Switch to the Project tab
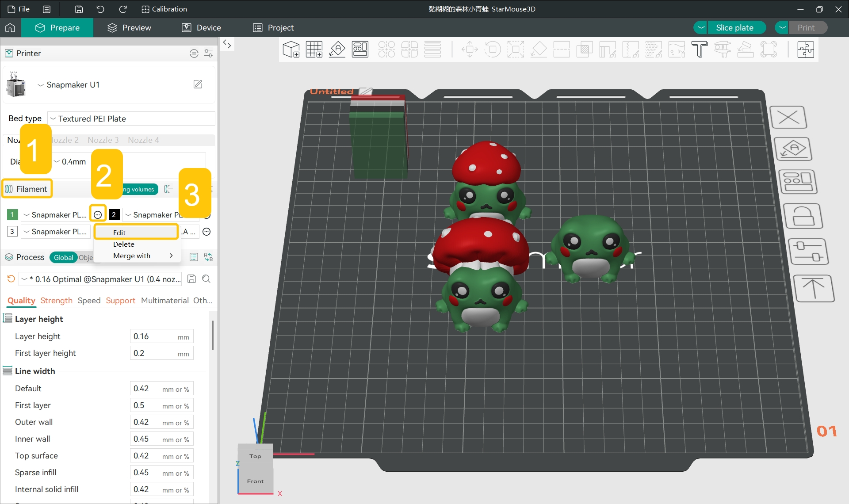 273,28
